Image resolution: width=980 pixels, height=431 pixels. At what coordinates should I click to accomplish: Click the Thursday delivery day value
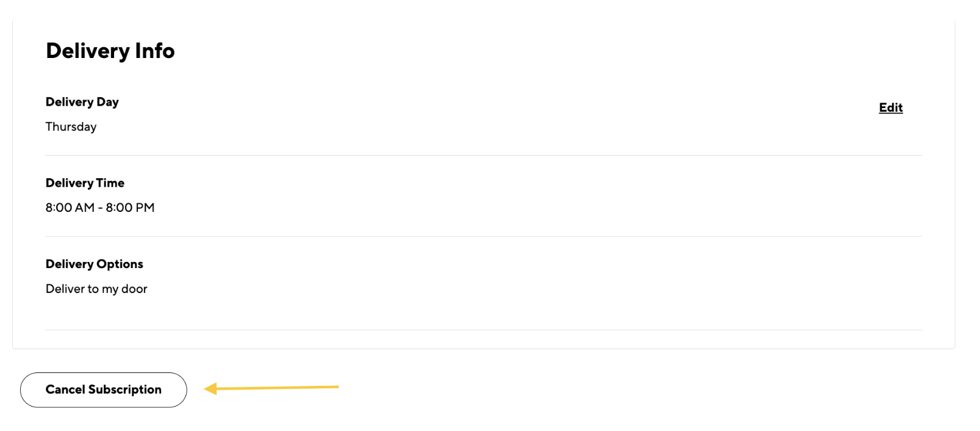click(71, 127)
